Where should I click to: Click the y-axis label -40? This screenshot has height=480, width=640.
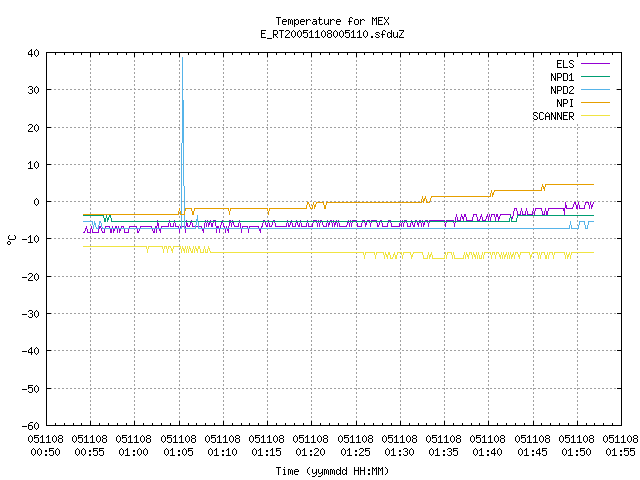coord(31,351)
